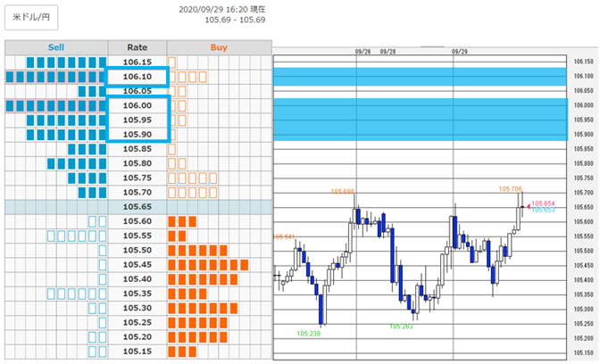
Task: Click the 106.05 rate cell
Action: (137, 91)
